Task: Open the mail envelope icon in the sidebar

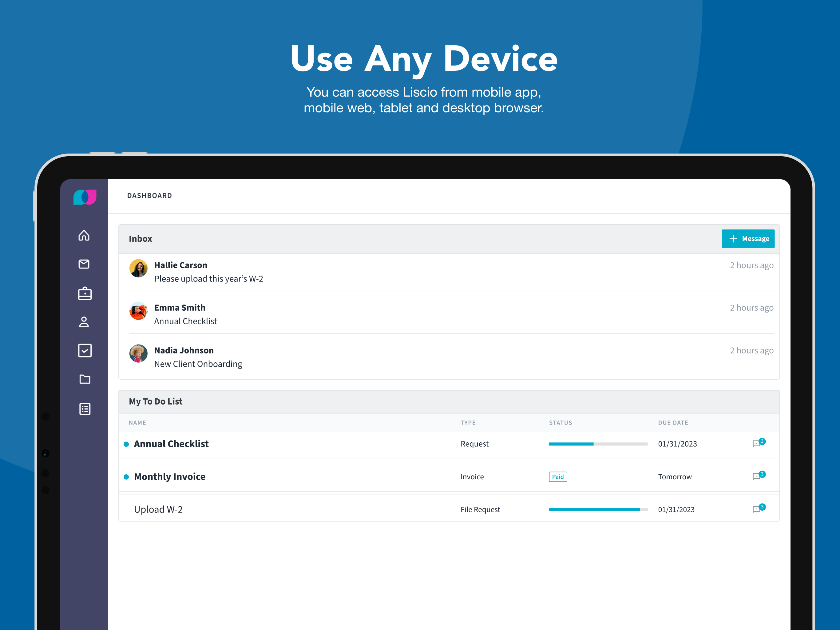Action: pyautogui.click(x=84, y=264)
